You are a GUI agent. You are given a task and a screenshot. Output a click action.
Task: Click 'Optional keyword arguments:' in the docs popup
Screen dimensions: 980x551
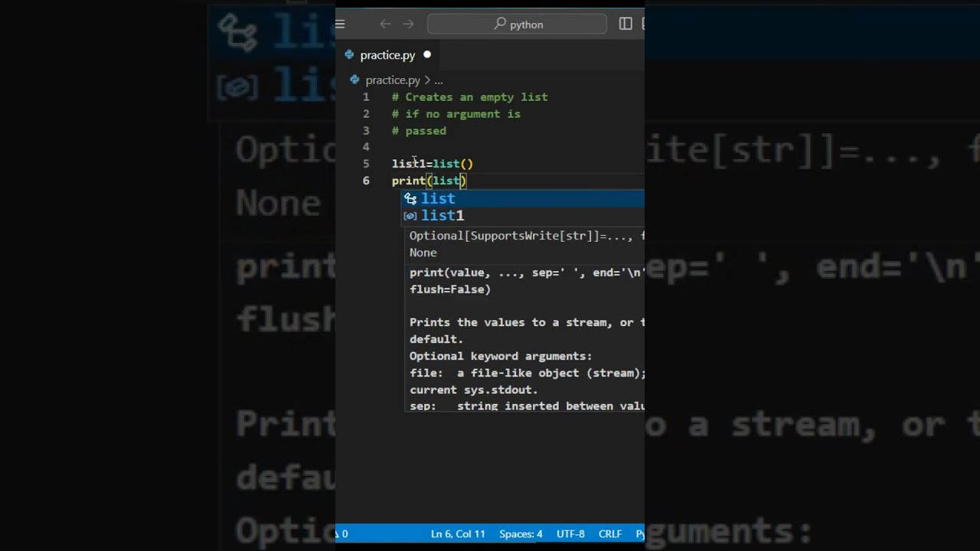[501, 356]
